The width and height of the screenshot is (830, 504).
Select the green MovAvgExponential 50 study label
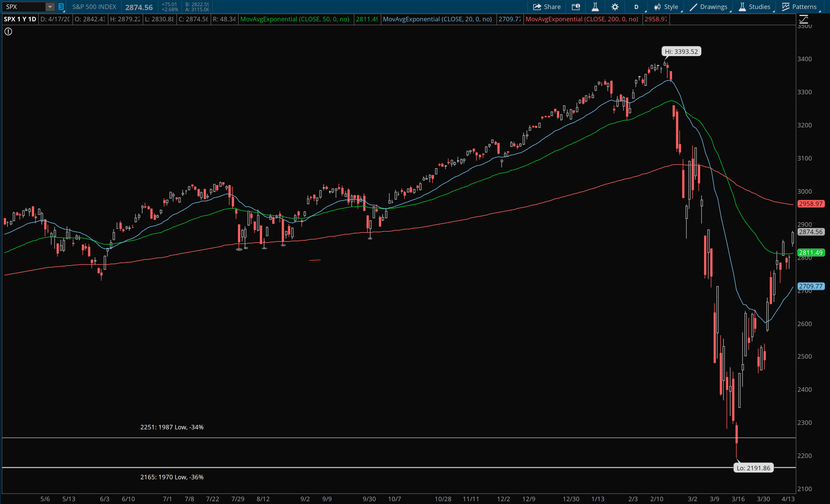tap(295, 19)
